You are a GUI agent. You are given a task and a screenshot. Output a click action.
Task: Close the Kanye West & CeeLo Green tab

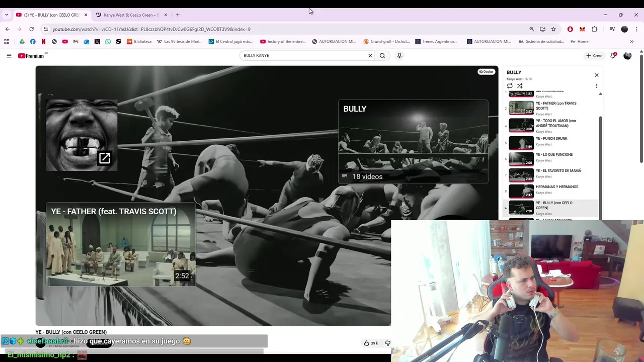coord(166,15)
